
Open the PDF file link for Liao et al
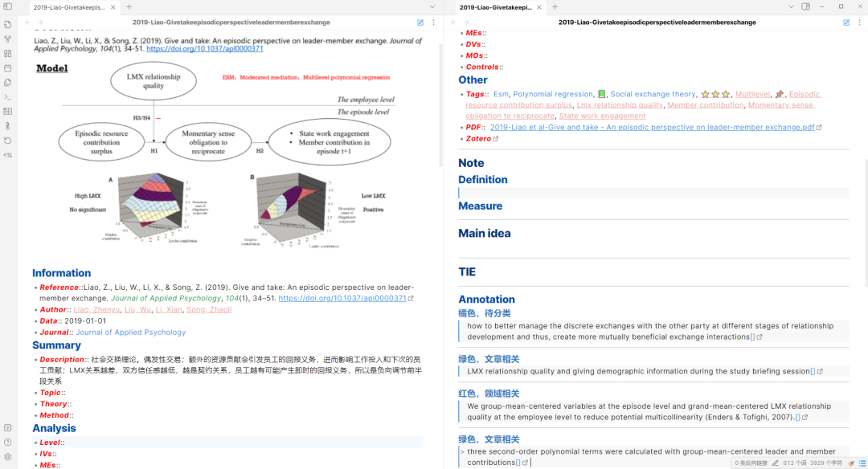652,127
